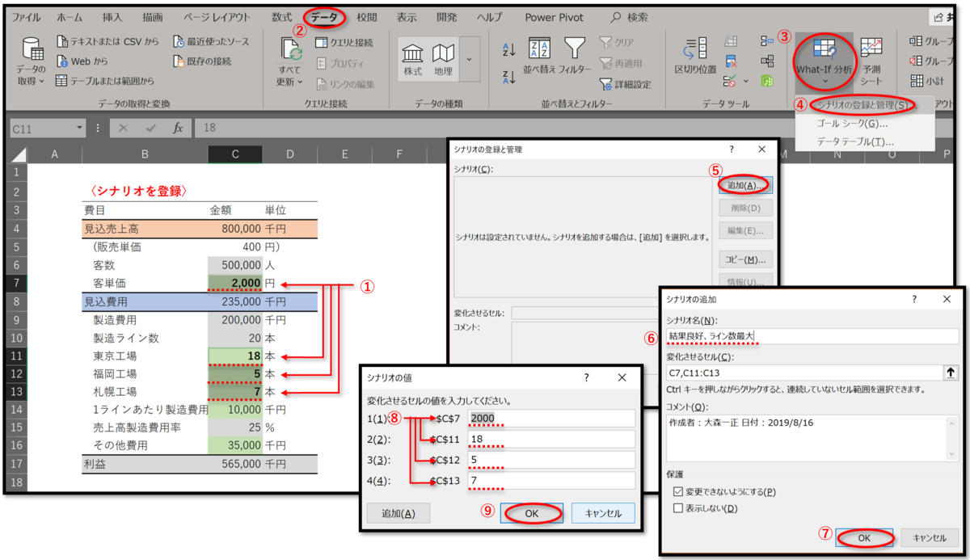Click the fx insert function icon
This screenshot has height=560, width=970.
point(178,128)
